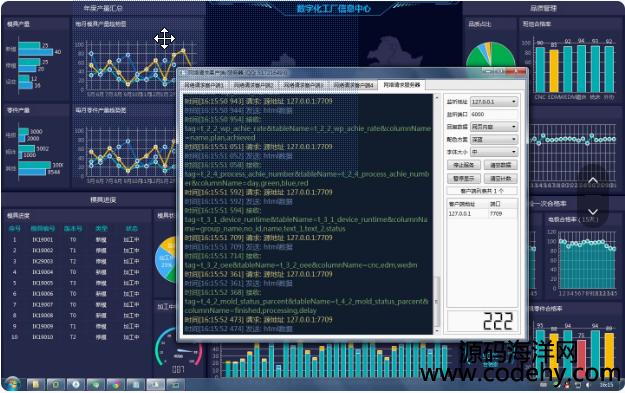Click the clear count button

point(501,179)
